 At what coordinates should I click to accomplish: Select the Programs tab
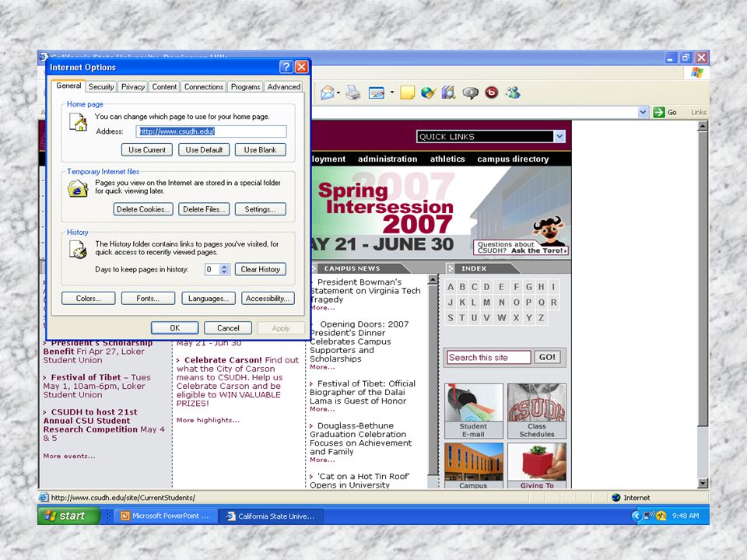[245, 86]
